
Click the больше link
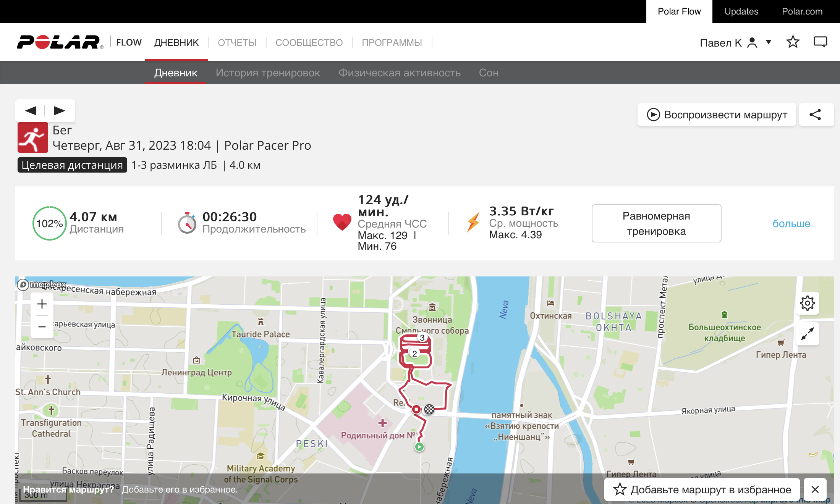point(791,223)
